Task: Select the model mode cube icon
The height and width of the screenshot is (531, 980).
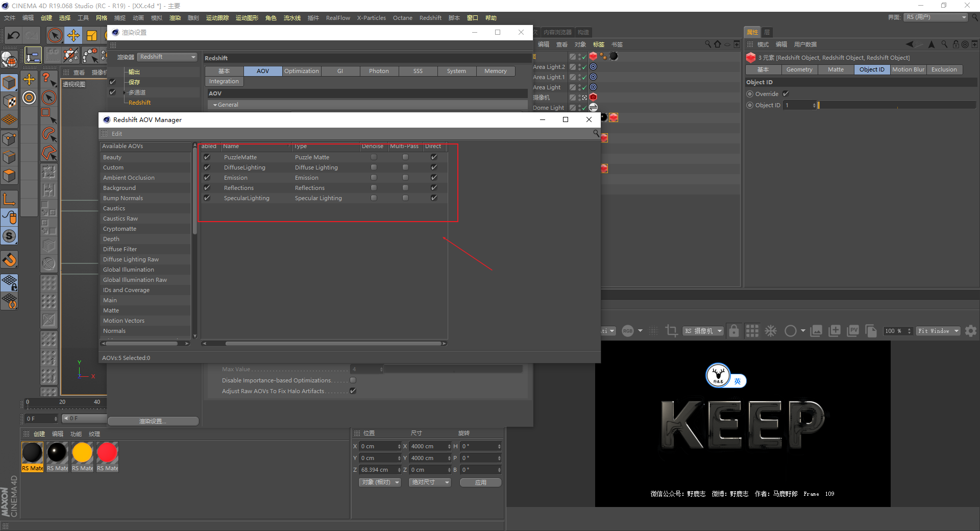Action: click(x=9, y=82)
